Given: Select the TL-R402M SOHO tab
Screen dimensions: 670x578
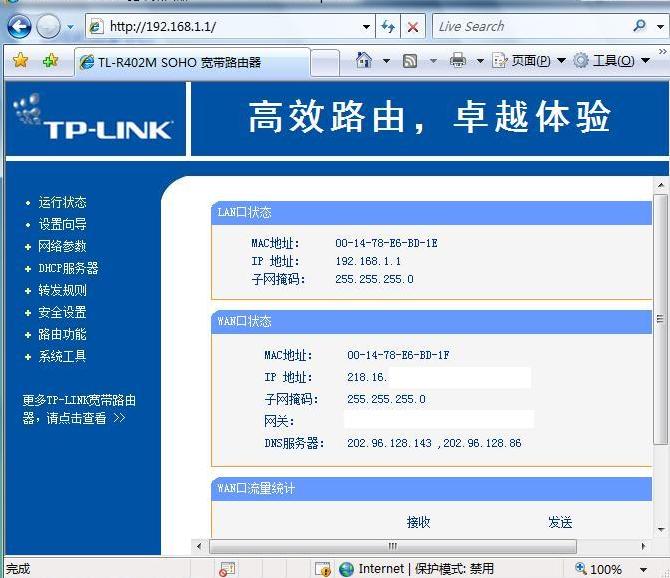Looking at the screenshot, I should pos(192,62).
